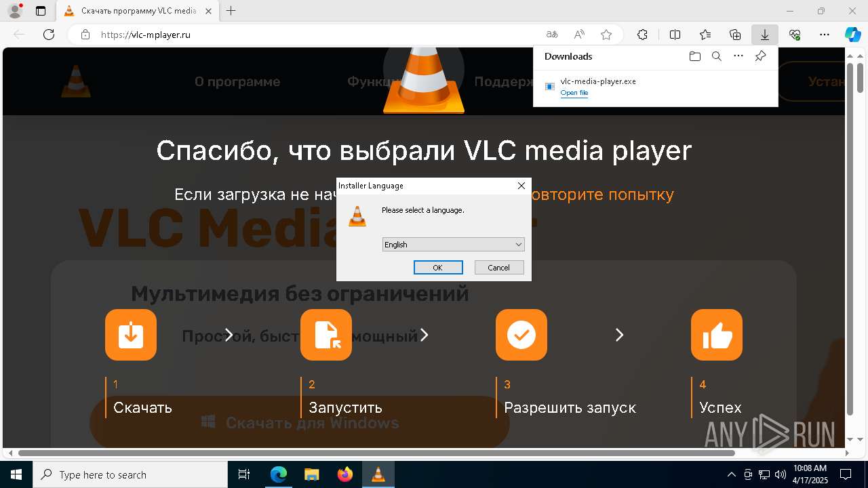
Task: Open network status tray icon
Action: tap(764, 474)
